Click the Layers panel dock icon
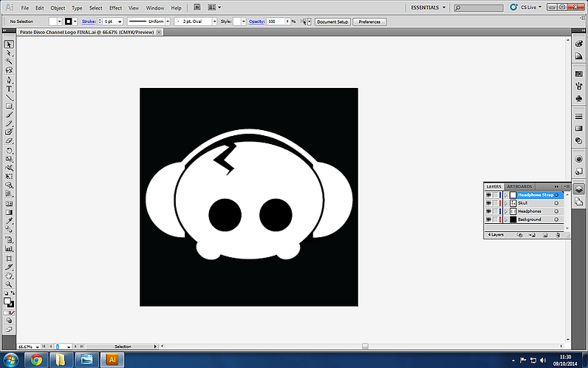 pos(578,189)
